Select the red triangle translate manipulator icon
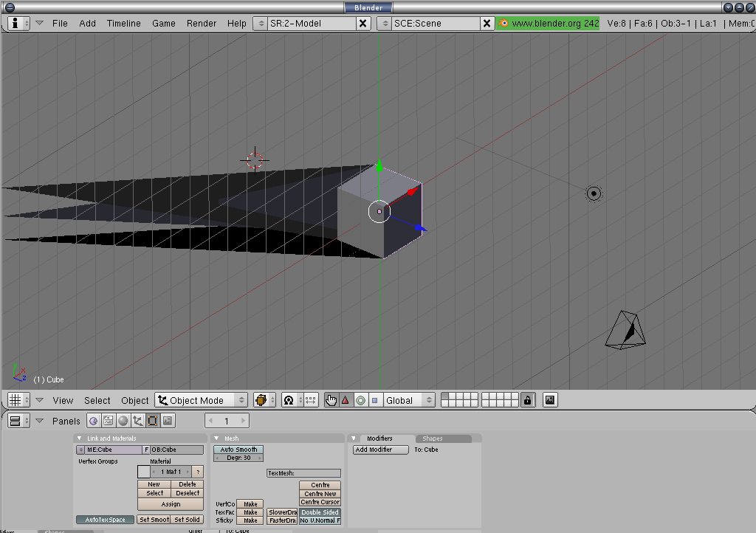 pyautogui.click(x=346, y=400)
